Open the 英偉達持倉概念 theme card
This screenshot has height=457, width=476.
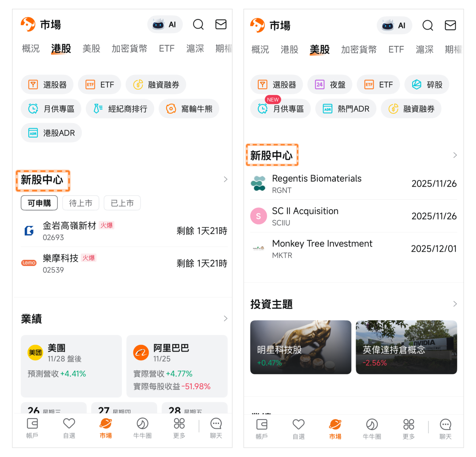point(406,347)
